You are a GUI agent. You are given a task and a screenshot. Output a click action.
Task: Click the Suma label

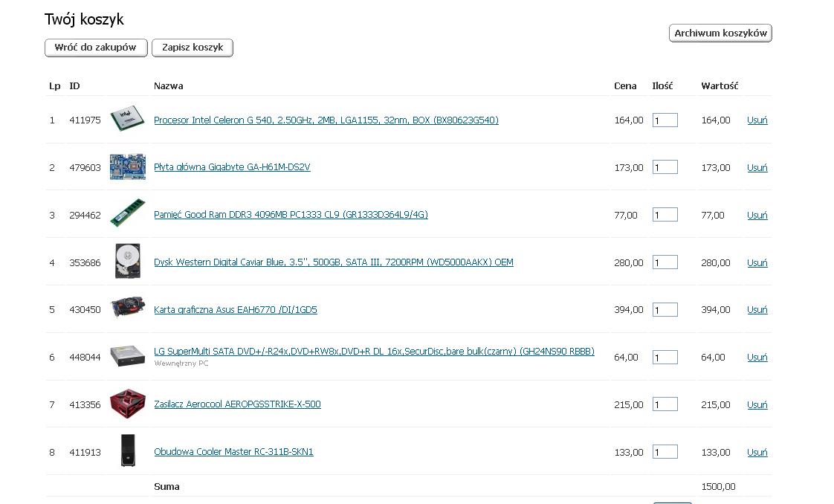click(x=167, y=486)
